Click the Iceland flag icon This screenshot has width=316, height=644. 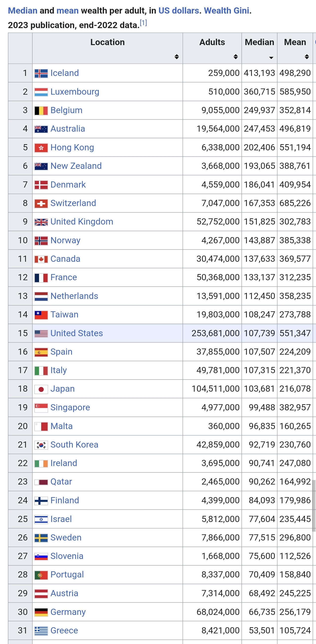click(41, 73)
